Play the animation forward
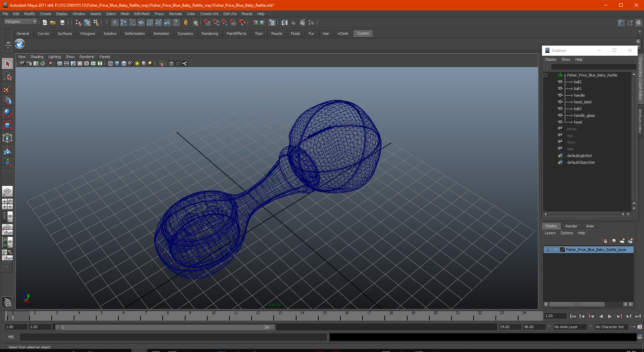The height and width of the screenshot is (352, 644). pos(610,316)
